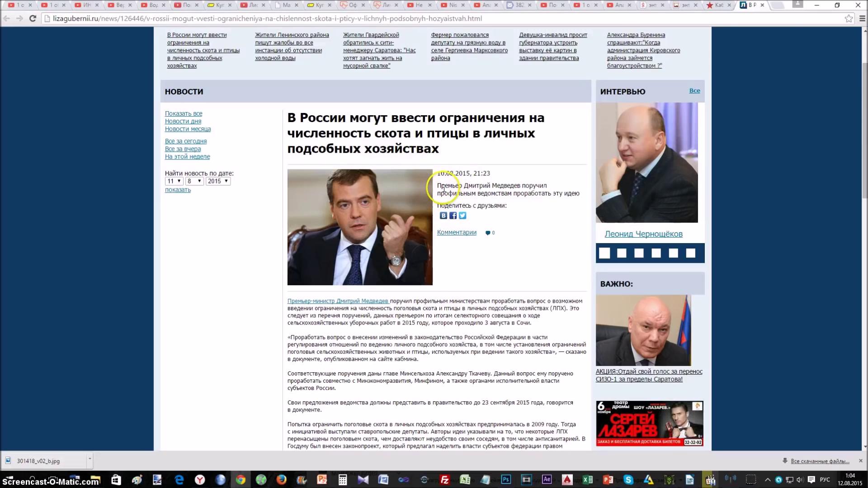Select the third interview slider square
868x488 pixels.
pos(639,253)
